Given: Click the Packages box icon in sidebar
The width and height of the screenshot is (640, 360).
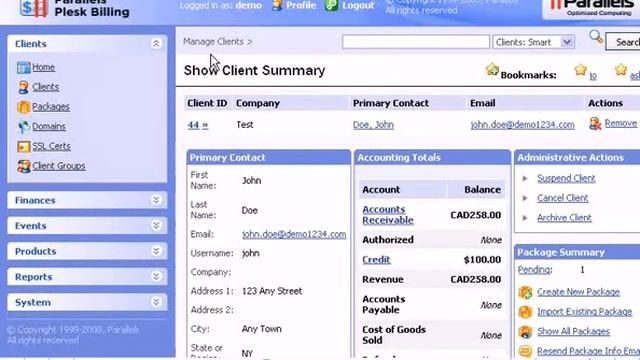Looking at the screenshot, I should pyautogui.click(x=23, y=107).
